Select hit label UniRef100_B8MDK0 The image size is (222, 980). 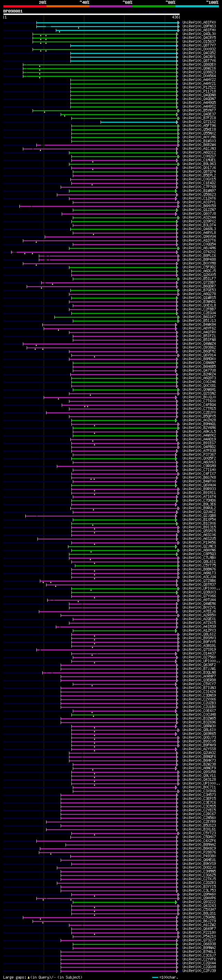coord(199,359)
